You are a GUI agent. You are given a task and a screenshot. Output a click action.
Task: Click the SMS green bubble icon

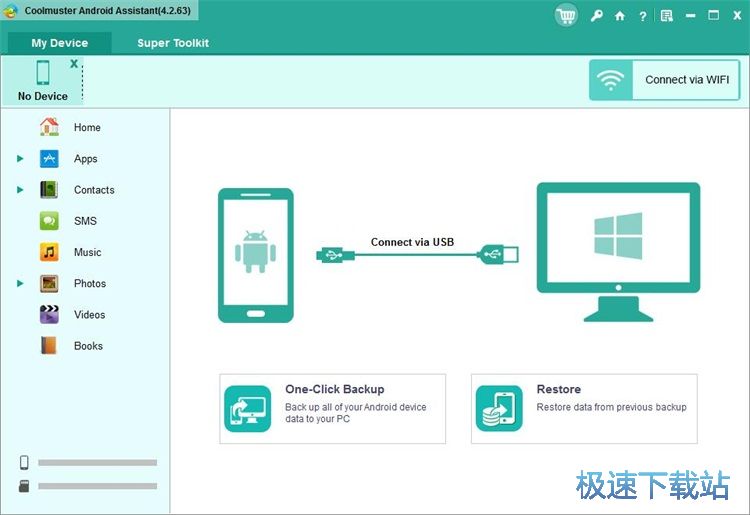(x=49, y=221)
